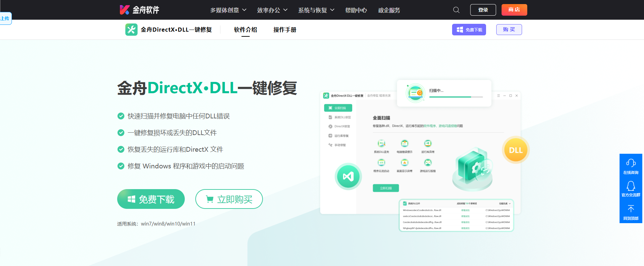Click the large green round logo left of the 立即扫描 button
The width and height of the screenshot is (644, 266).
[x=348, y=176]
